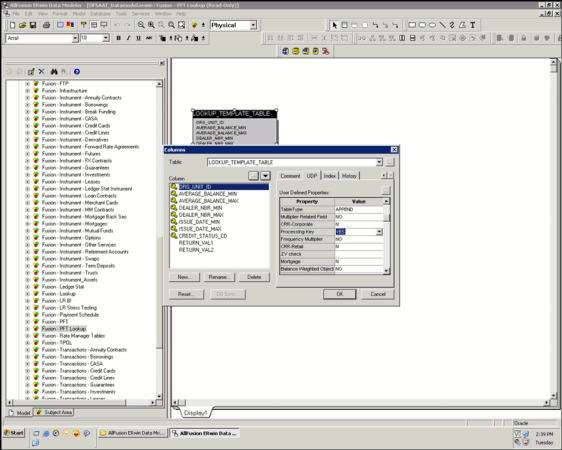Image resolution: width=562 pixels, height=450 pixels.
Task: Cancel the Columns dialog
Action: click(x=378, y=294)
